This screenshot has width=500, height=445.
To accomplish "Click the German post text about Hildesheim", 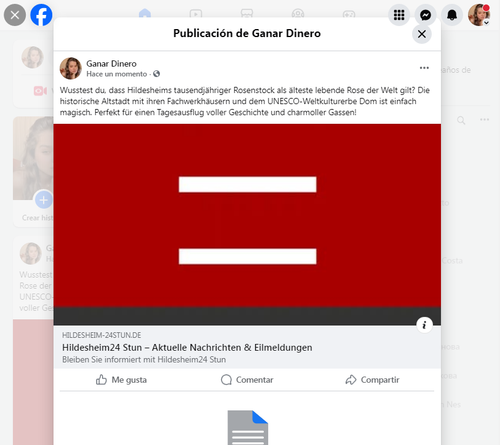I will click(245, 101).
